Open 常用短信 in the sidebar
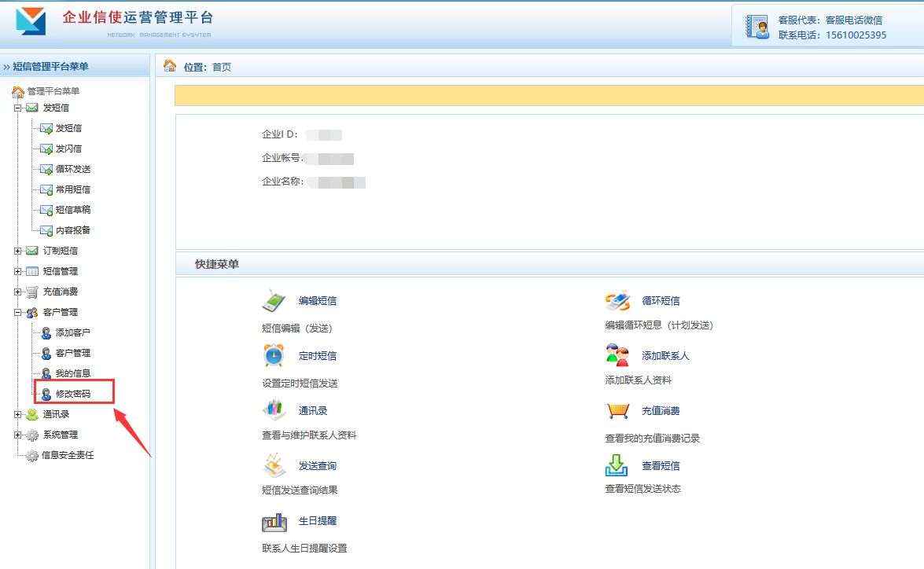Image resolution: width=924 pixels, height=569 pixels. [x=73, y=189]
